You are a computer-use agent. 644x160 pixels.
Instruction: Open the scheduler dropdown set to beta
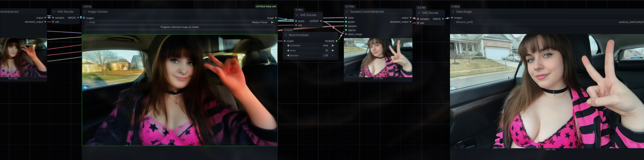pyautogui.click(x=311, y=46)
